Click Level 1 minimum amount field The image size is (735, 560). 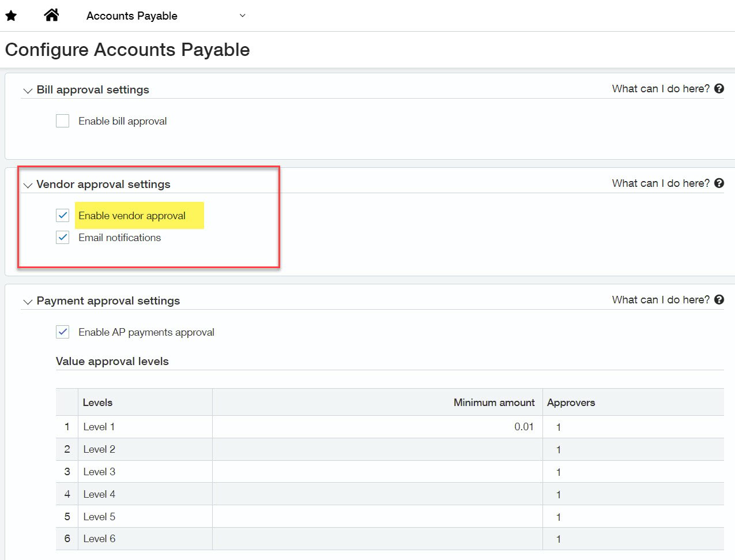[x=378, y=427]
